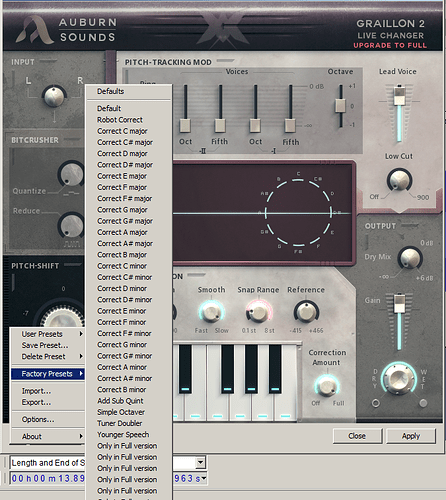Turn the Bitcrusher Reduce knob

coord(71,225)
